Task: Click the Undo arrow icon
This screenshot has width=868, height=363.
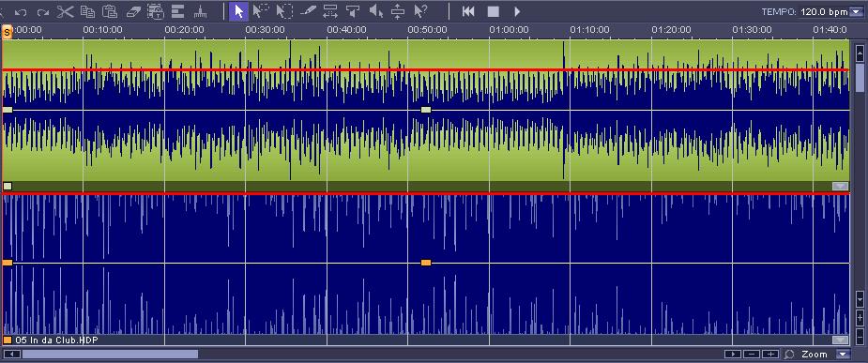Action: pos(21,11)
